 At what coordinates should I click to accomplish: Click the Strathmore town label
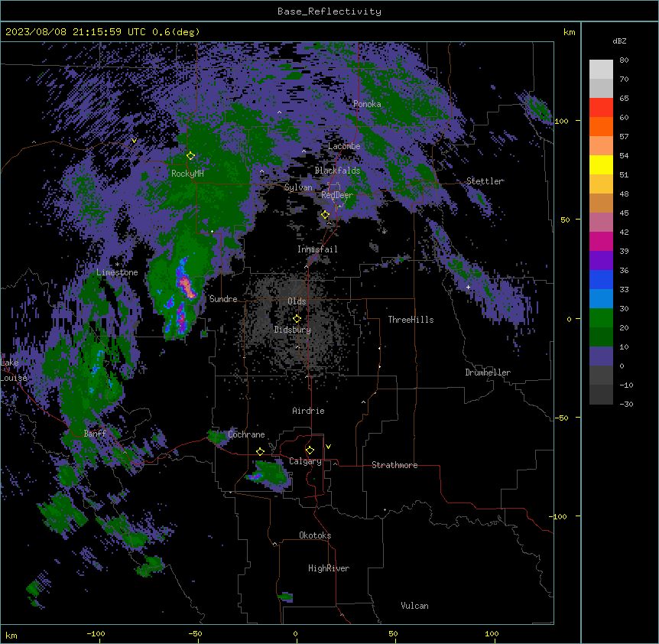(394, 465)
